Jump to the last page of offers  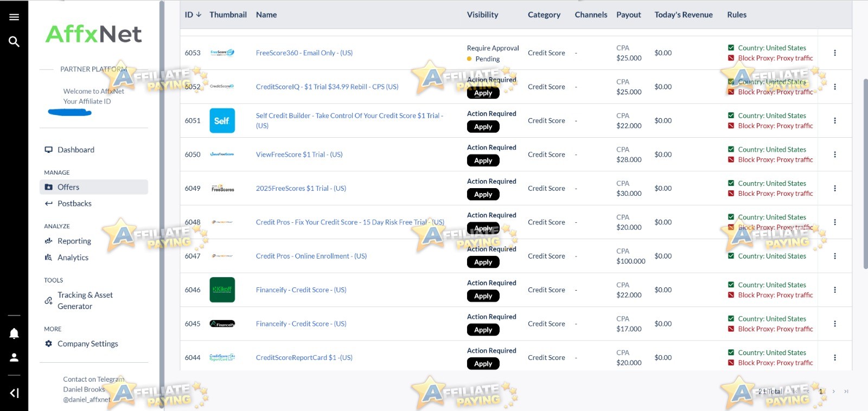tap(846, 391)
